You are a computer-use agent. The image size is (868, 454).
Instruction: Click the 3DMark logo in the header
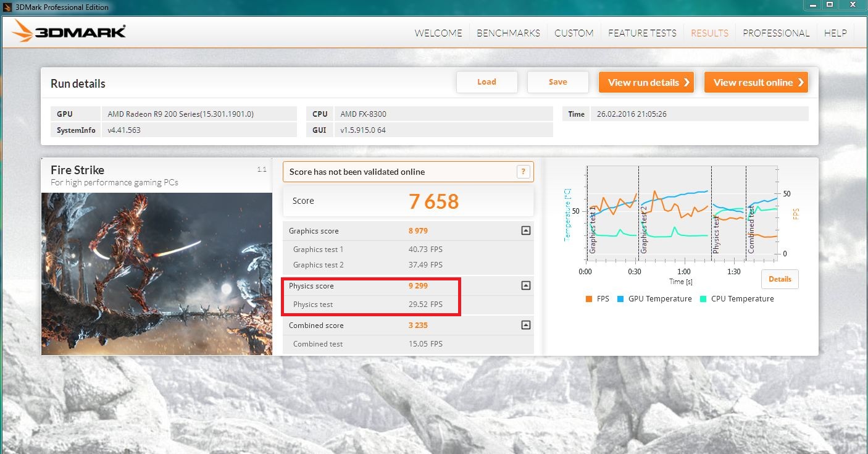(x=69, y=31)
